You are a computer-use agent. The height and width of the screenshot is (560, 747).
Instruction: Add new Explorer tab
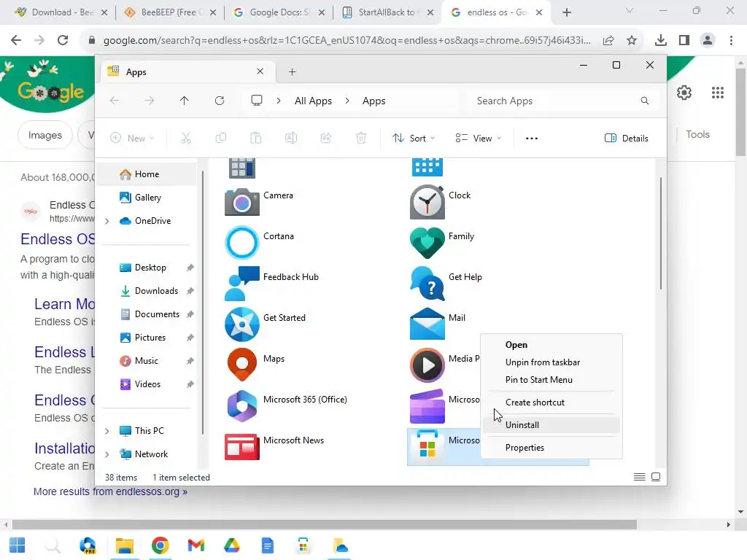[293, 72]
